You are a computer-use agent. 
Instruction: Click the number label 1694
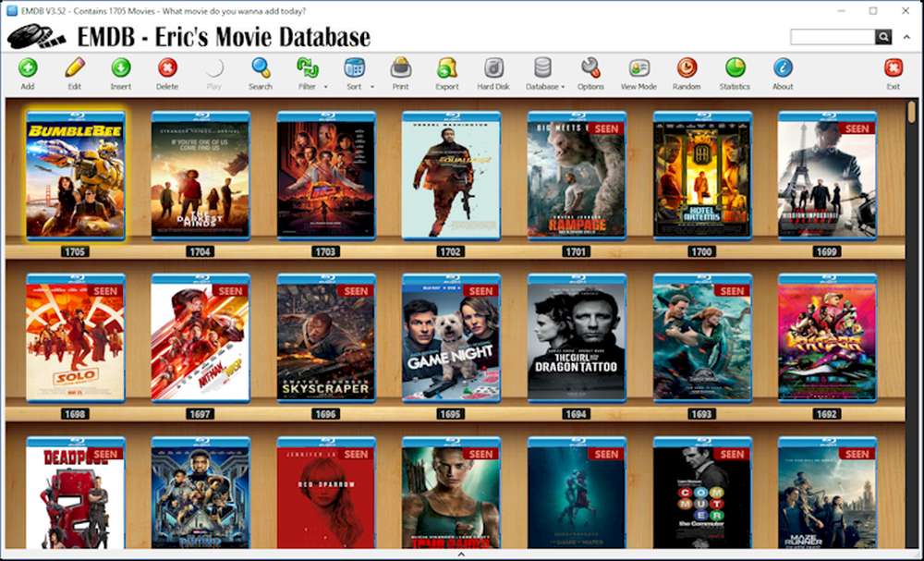coord(576,414)
